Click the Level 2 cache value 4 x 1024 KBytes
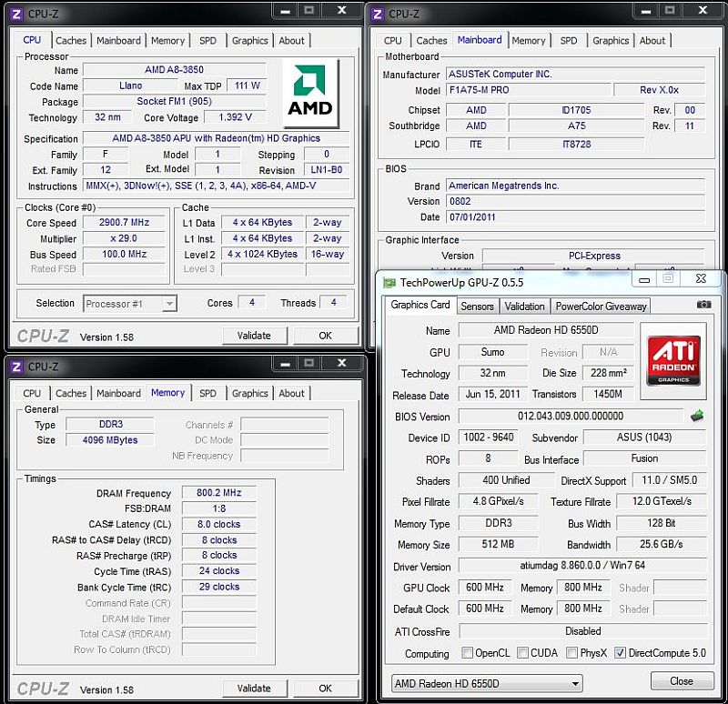This screenshot has width=728, height=704. coord(262,254)
